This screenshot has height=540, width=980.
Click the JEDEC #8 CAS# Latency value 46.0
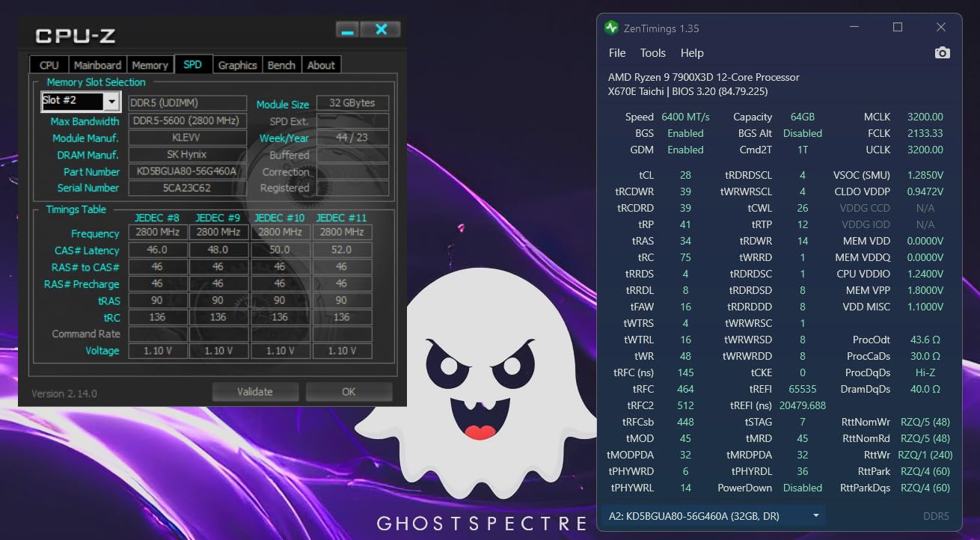[157, 251]
